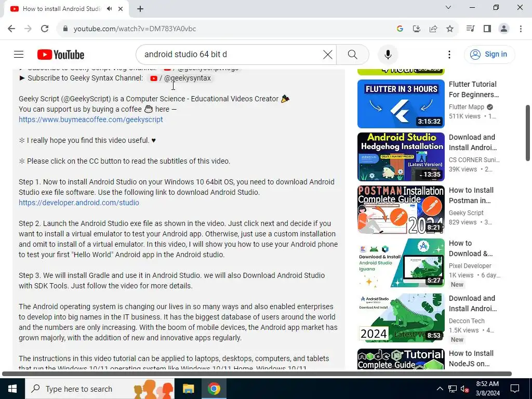The height and width of the screenshot is (399, 532).
Task: Reload the page with the refresh icon
Action: click(45, 29)
